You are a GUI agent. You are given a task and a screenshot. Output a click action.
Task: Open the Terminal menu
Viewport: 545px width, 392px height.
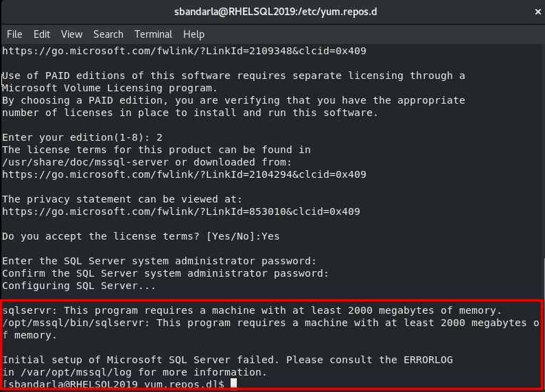(x=153, y=34)
